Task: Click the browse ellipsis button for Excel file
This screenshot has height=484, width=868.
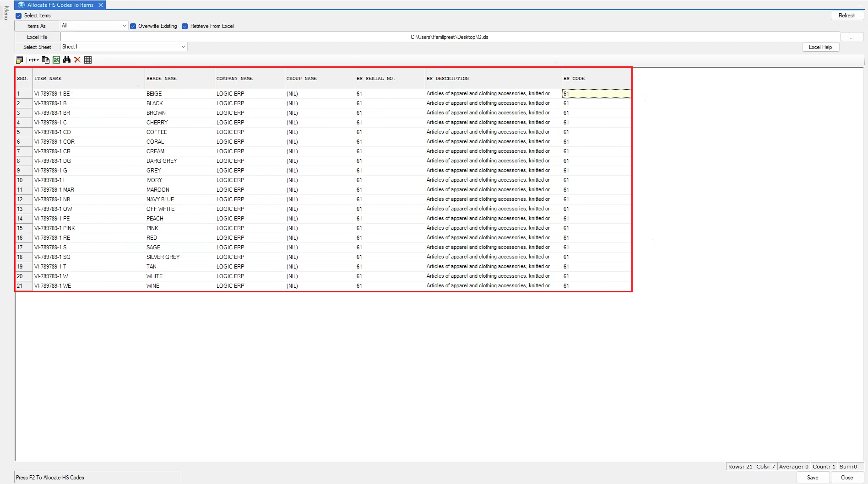Action: pyautogui.click(x=852, y=37)
